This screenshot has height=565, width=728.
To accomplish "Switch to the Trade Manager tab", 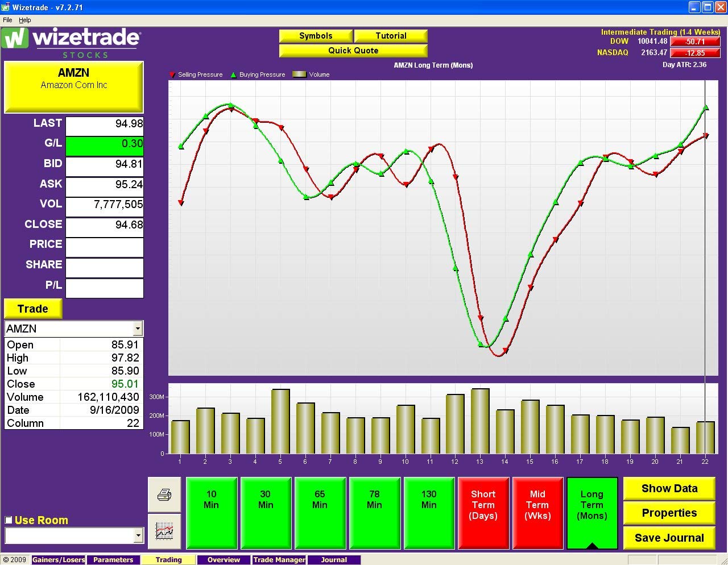I will (x=279, y=560).
